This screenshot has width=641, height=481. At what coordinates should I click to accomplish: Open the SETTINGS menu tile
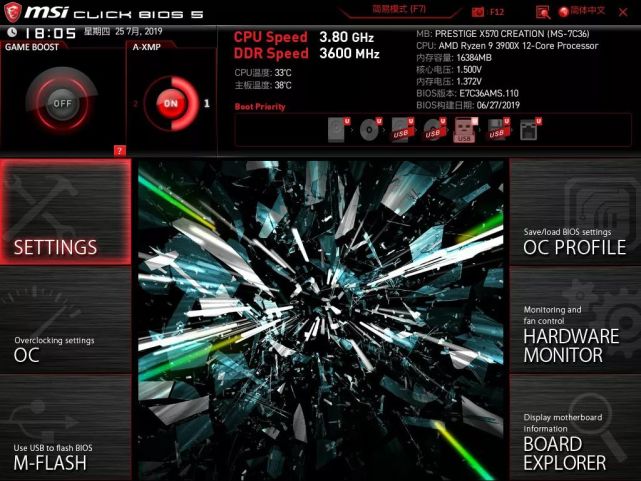tap(66, 212)
